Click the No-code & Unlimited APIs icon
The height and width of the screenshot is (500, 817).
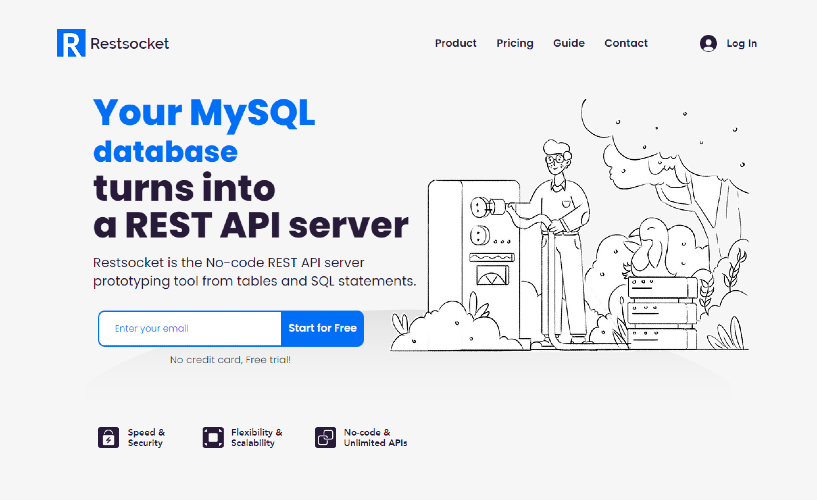tap(325, 438)
